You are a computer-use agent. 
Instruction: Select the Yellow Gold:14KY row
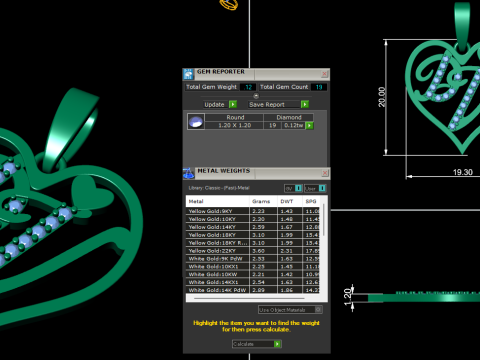click(x=252, y=227)
